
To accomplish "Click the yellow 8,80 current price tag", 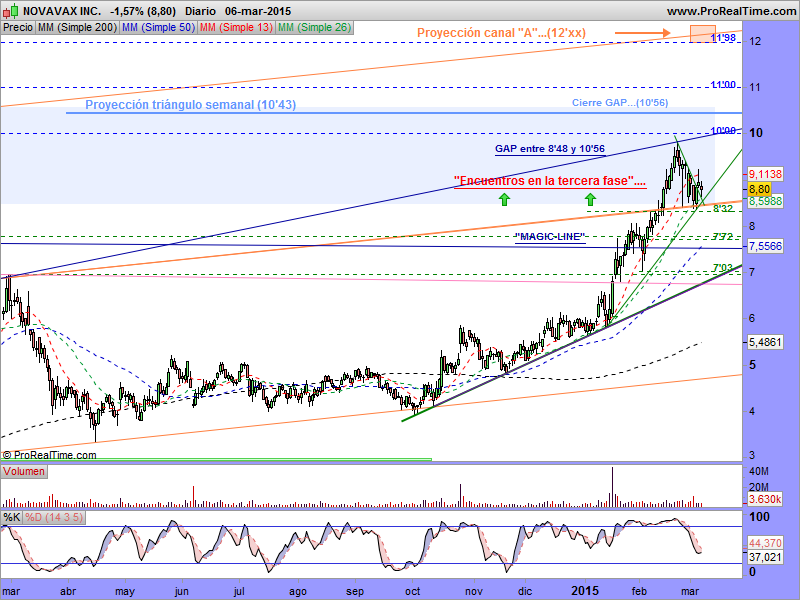I will tap(760, 189).
